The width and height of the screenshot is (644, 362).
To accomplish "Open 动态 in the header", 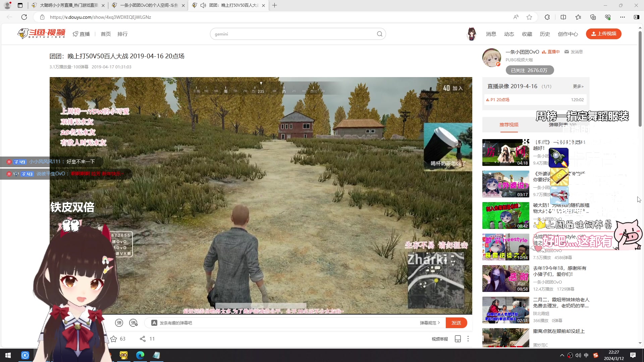I will [x=509, y=34].
